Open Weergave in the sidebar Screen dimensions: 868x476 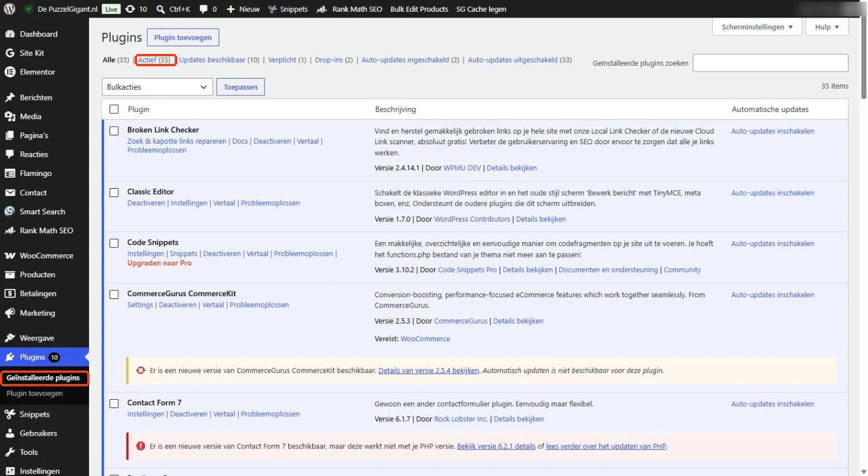(37, 338)
